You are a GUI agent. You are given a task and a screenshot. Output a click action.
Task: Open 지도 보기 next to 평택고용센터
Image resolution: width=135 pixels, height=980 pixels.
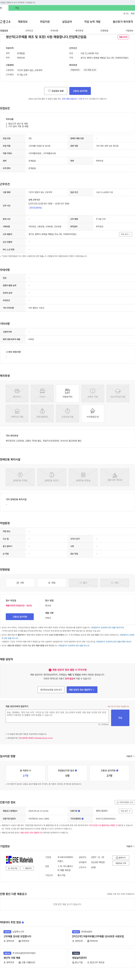[x=126, y=811]
